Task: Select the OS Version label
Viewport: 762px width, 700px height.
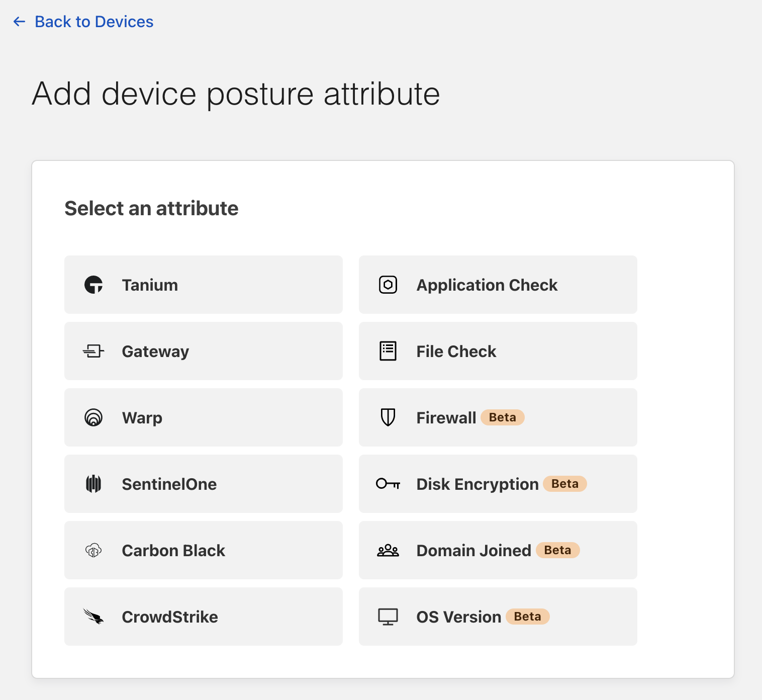Action: coord(459,617)
